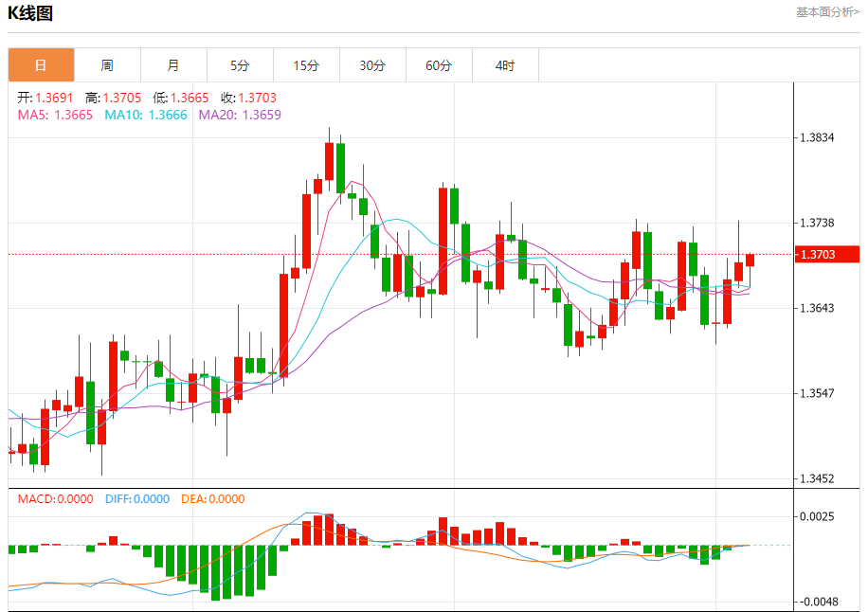The height and width of the screenshot is (612, 868).
Task: Switch to the 月 monthly tab
Action: coord(173,65)
